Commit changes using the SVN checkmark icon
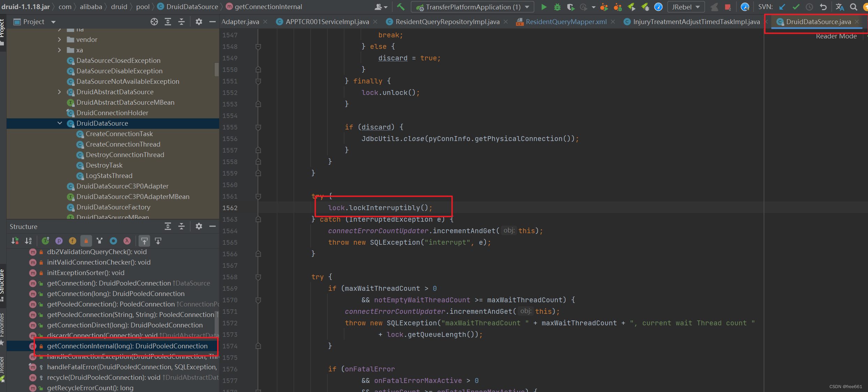 [796, 7]
